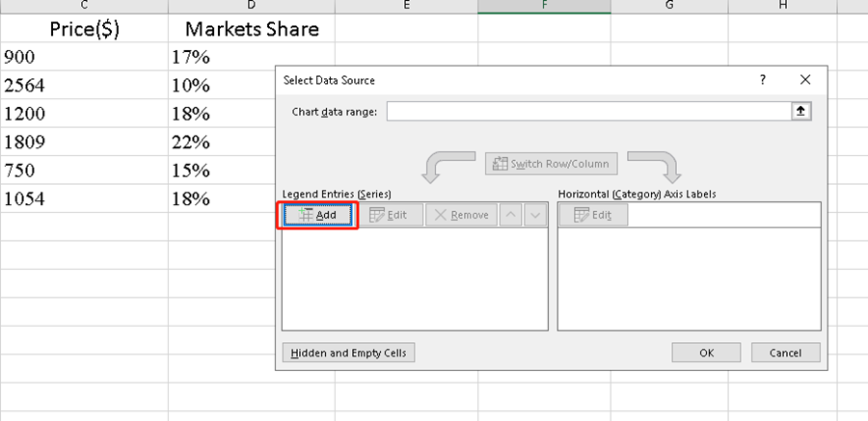868x421 pixels.
Task: Open Hidden and Empty Cells settings
Action: (x=348, y=353)
